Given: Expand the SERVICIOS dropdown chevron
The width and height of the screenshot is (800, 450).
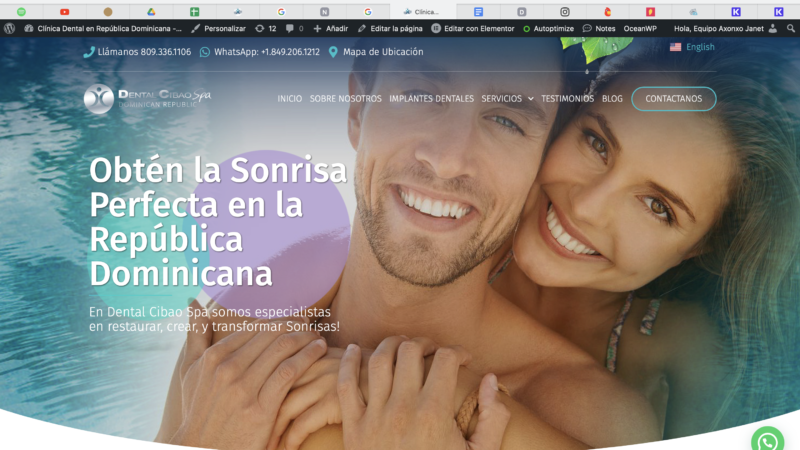Looking at the screenshot, I should pos(531,99).
